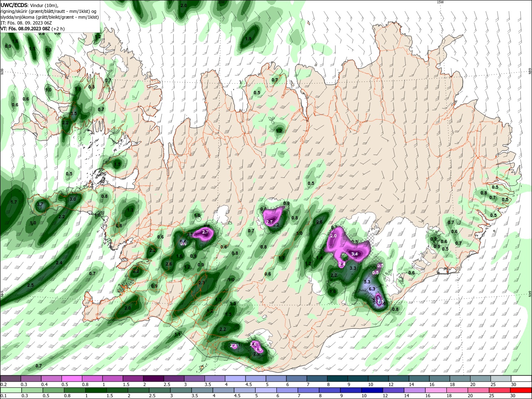Click the 5.3 precipitation value on the map
This screenshot has height=399, width=532.
point(367,282)
